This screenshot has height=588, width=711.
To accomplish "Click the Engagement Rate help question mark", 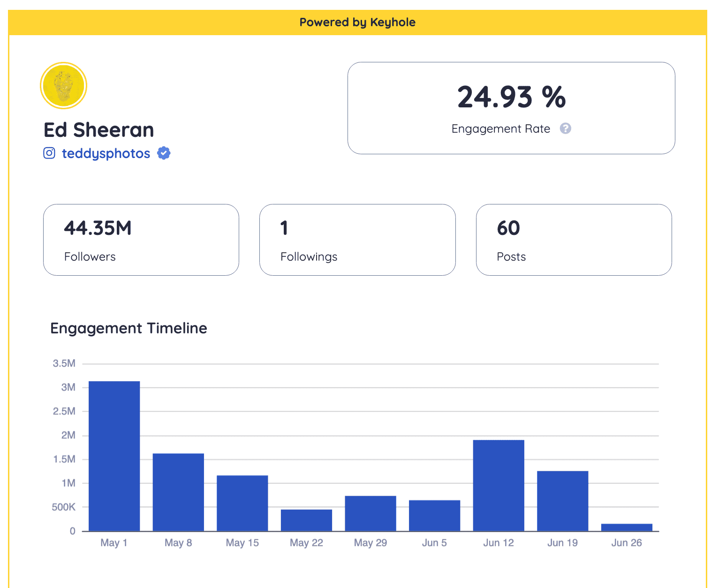I will (x=566, y=128).
